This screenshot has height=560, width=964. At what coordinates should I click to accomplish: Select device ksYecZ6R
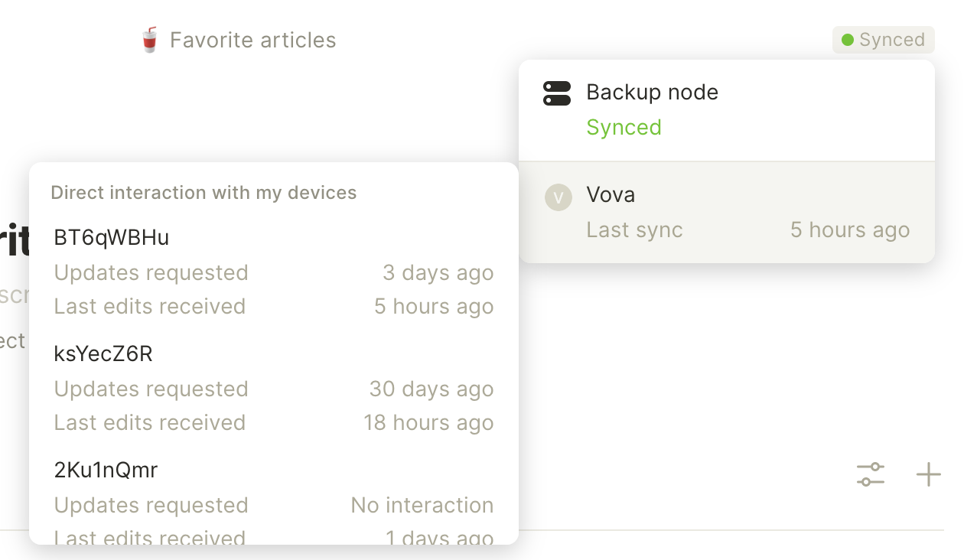click(103, 354)
